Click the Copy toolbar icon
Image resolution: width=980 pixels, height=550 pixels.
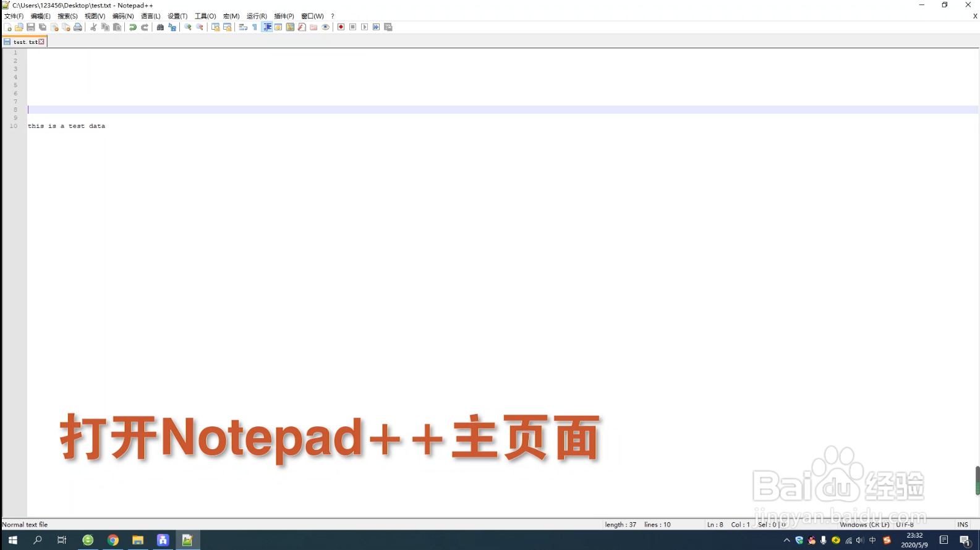click(105, 27)
